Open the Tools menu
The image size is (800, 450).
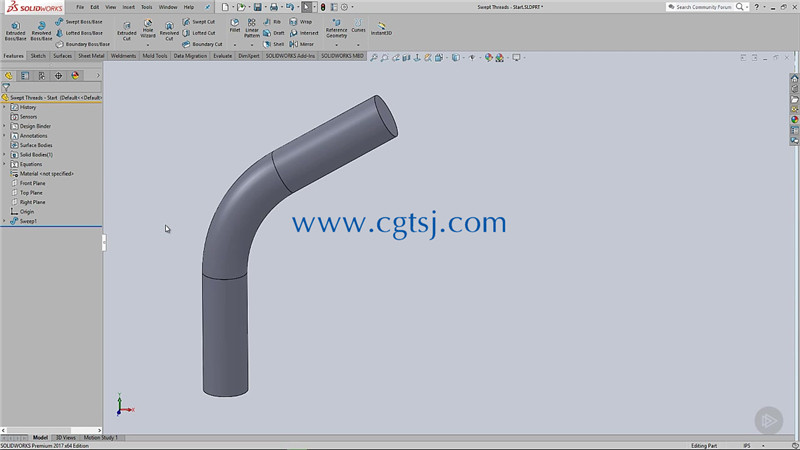146,7
